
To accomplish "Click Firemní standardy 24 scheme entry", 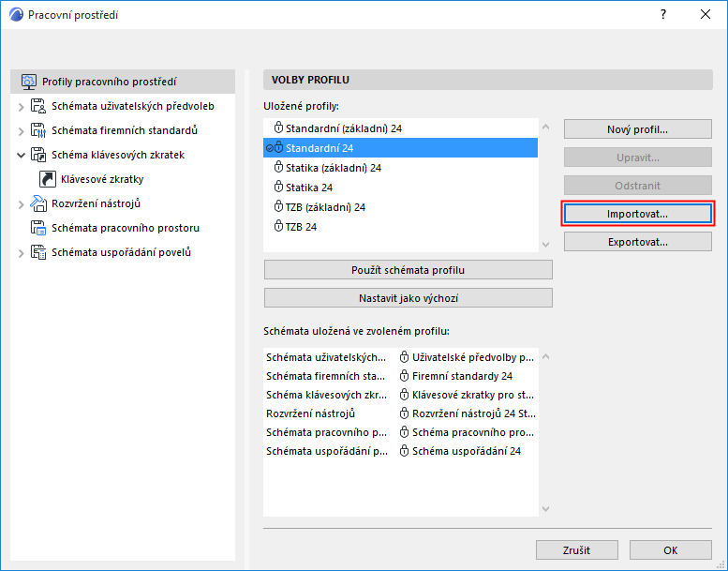I will pyautogui.click(x=463, y=375).
